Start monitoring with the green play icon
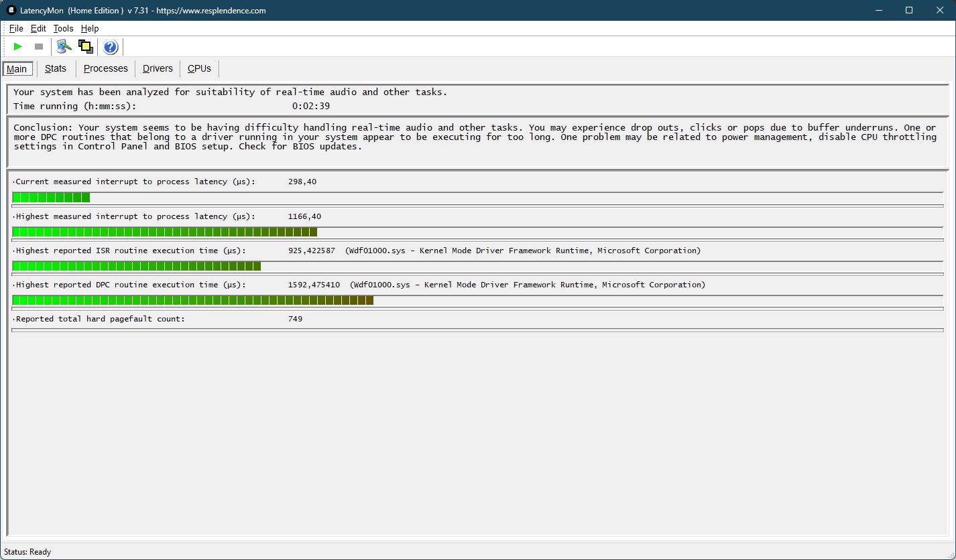 18,47
